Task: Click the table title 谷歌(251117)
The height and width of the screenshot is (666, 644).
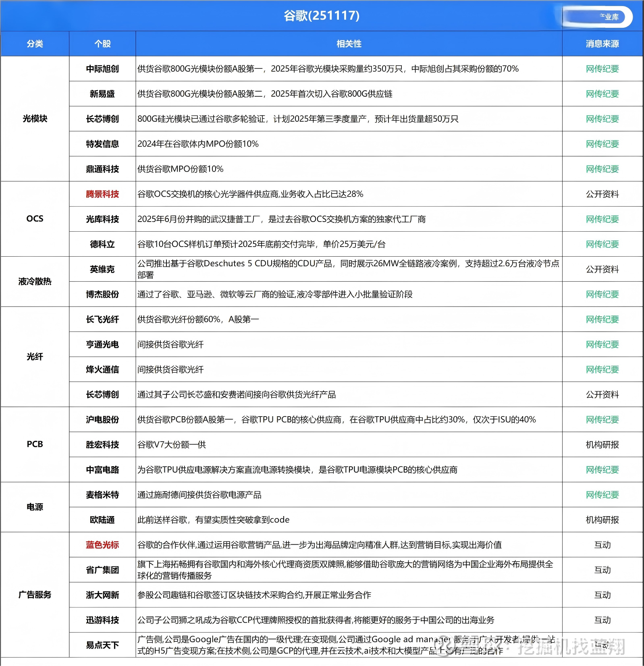Action: (x=322, y=16)
